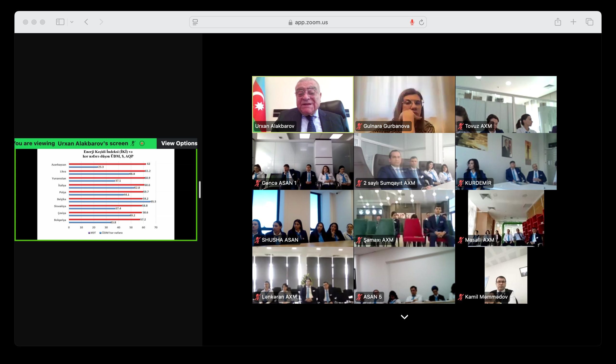Open the sidebar options dropdown arrow

coord(72,22)
